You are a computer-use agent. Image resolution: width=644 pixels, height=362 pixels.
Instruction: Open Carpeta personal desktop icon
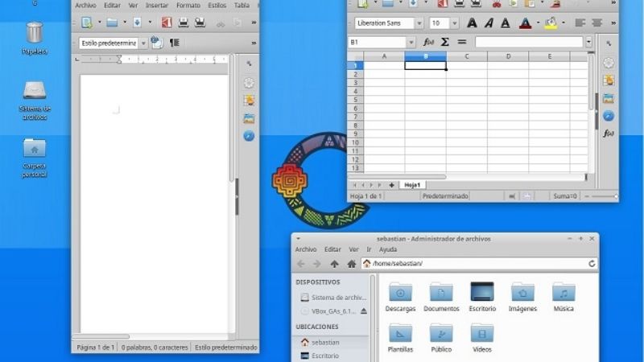(x=35, y=158)
